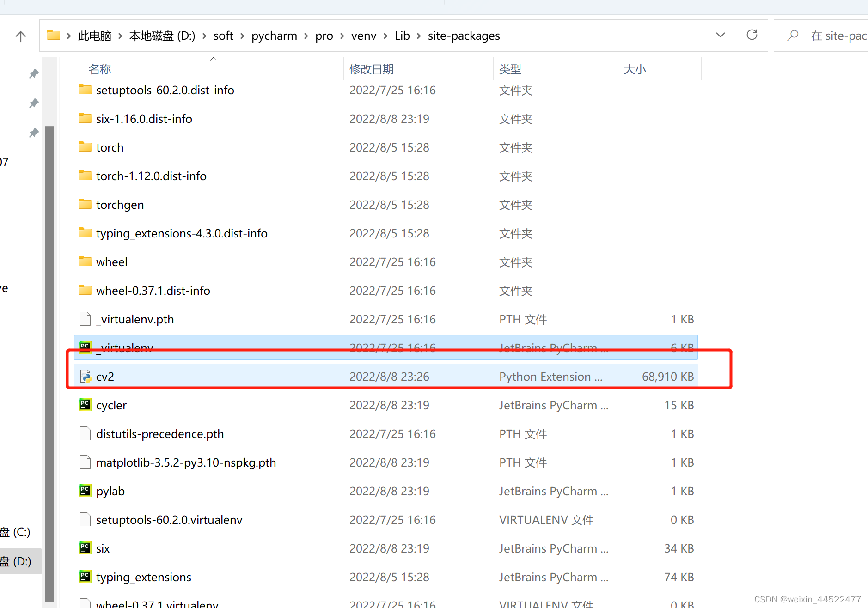Expand the chevron after pro breadcrumb
The image size is (868, 608).
coord(342,36)
